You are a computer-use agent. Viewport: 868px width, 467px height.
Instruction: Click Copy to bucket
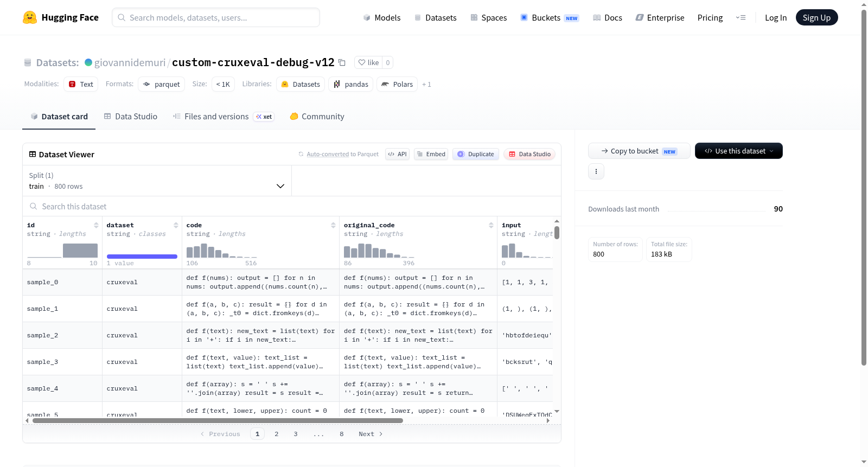coord(639,151)
